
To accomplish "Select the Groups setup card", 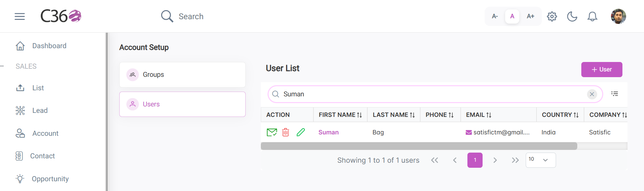I will coord(182,75).
